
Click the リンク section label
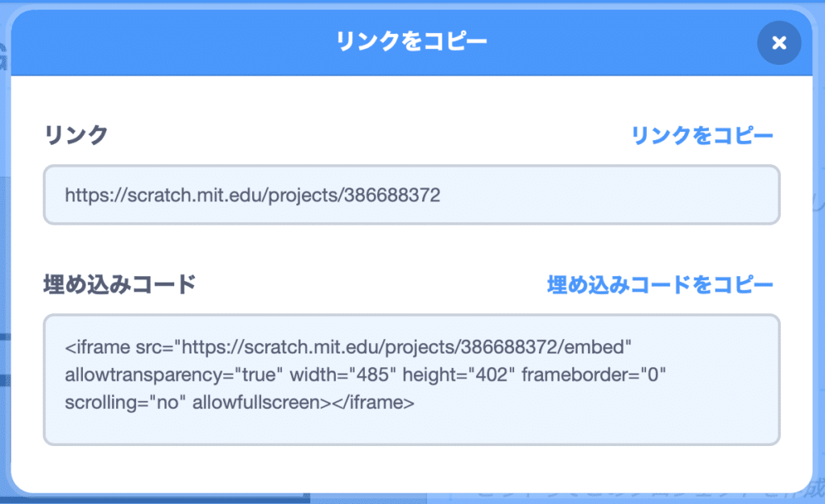(x=76, y=135)
